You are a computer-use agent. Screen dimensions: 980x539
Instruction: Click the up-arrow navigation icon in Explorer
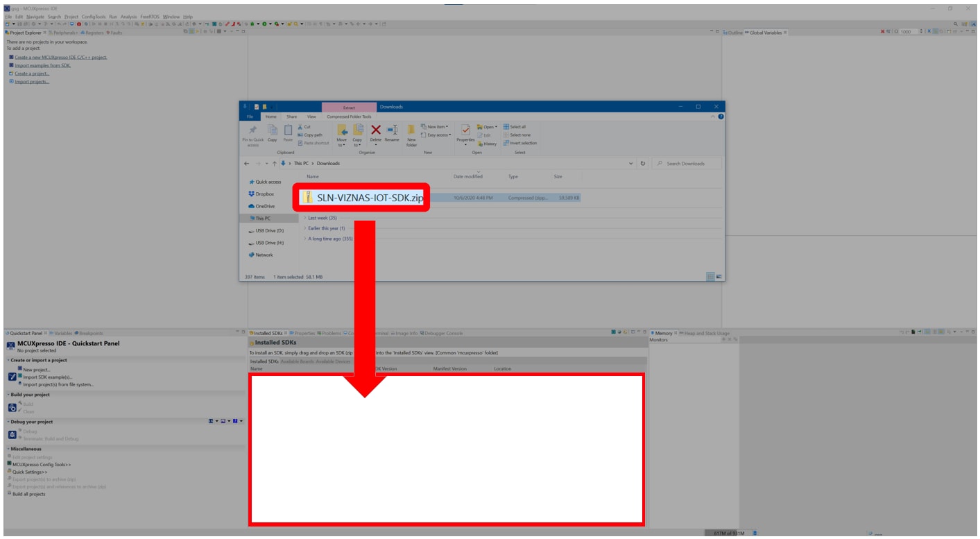[275, 164]
